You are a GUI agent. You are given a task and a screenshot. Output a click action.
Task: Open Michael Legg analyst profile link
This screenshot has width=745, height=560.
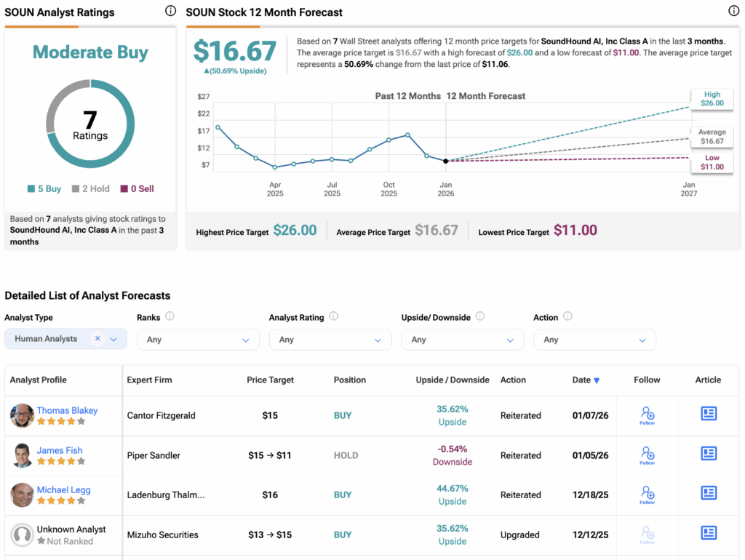coord(64,489)
